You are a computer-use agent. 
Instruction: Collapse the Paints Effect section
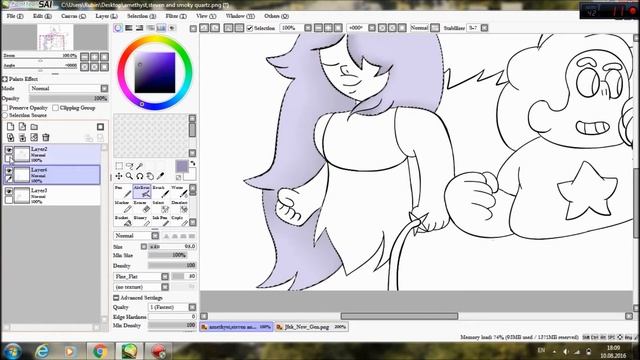5,79
